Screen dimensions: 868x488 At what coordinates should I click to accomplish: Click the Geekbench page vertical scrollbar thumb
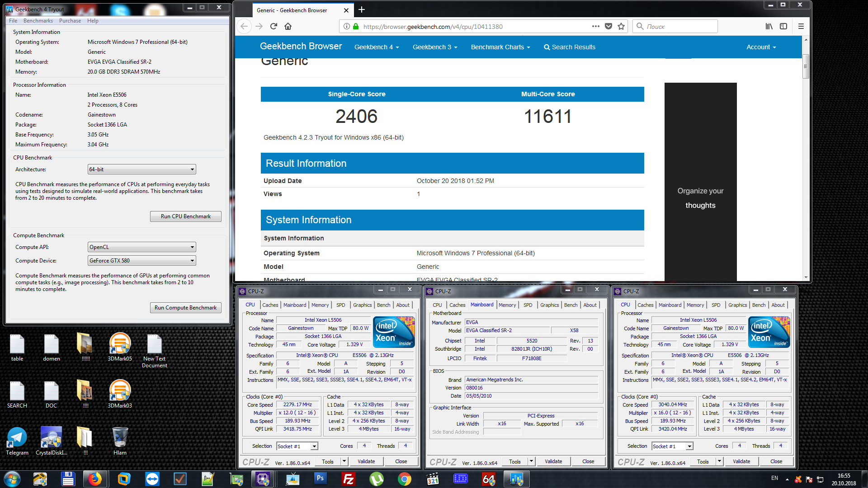coord(806,66)
